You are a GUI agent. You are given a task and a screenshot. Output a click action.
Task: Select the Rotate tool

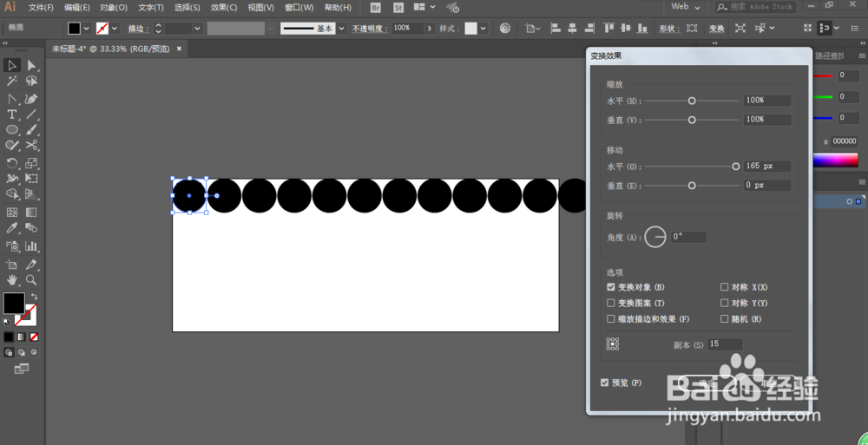coord(12,163)
